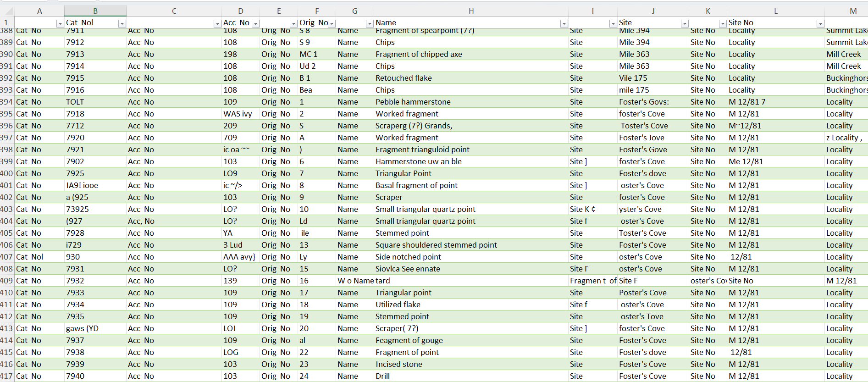
Task: Open the Site No filter dropdown
Action: tap(820, 23)
